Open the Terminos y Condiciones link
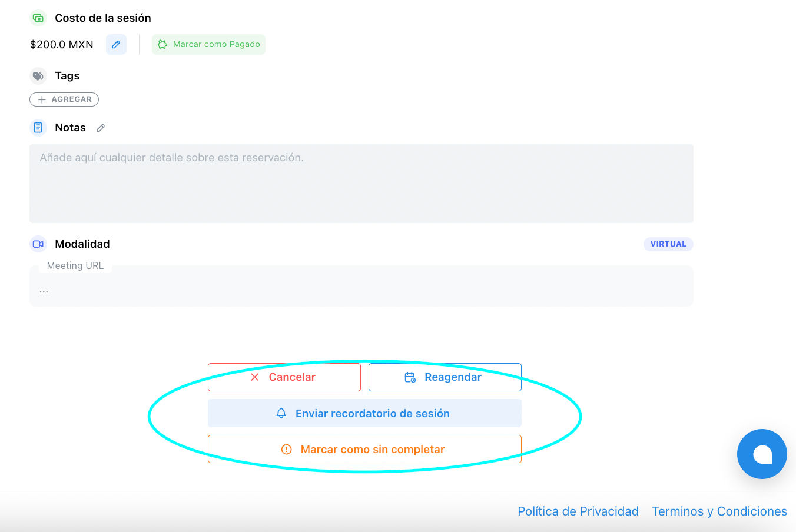Screen dimensions: 796x532 719,511
